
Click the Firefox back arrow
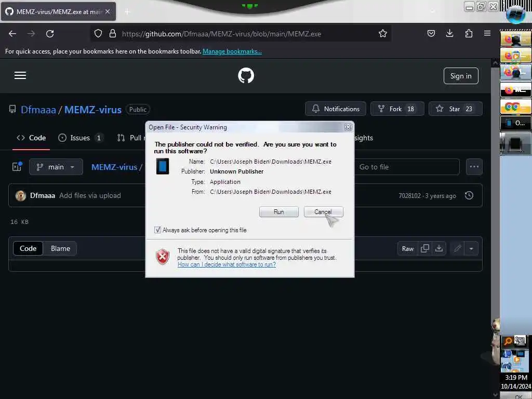[x=12, y=34]
